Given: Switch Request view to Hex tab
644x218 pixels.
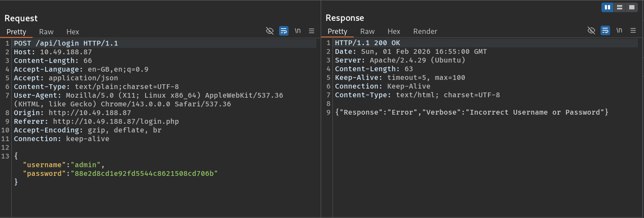Looking at the screenshot, I should click(73, 32).
